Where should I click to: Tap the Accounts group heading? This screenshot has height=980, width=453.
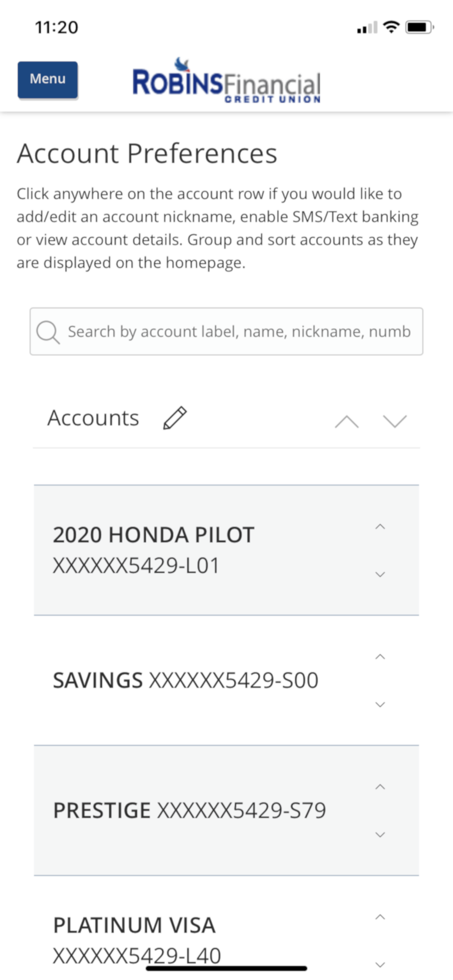click(93, 418)
